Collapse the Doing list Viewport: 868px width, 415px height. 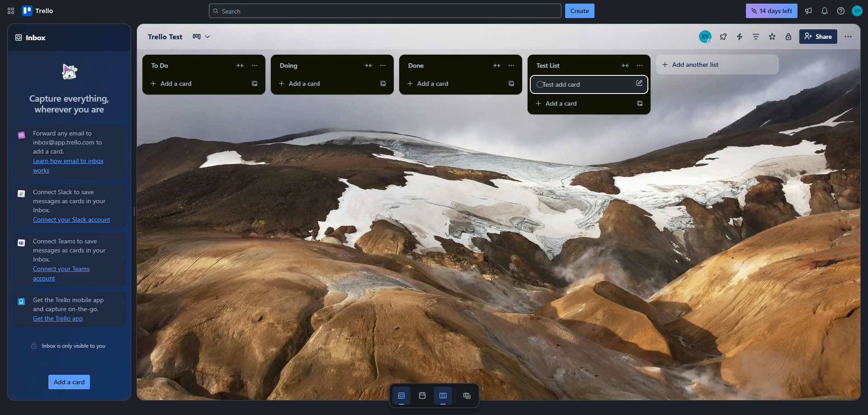coord(368,65)
